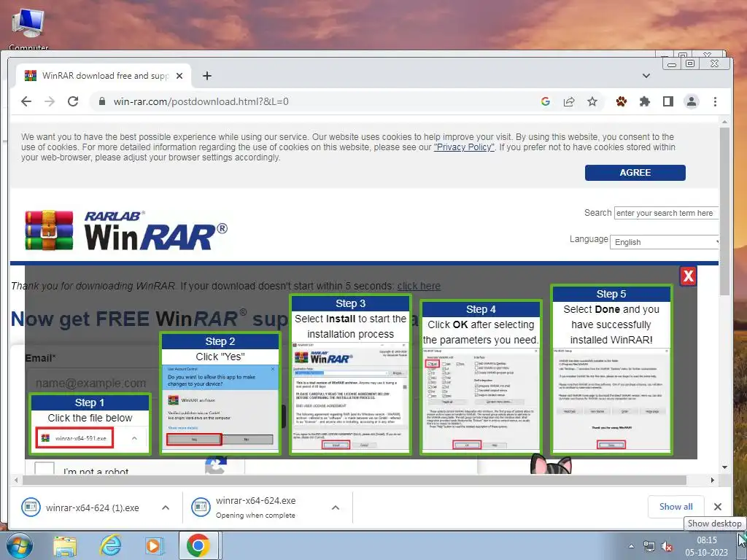Go back to the previous page
747x560 pixels.
pos(27,101)
